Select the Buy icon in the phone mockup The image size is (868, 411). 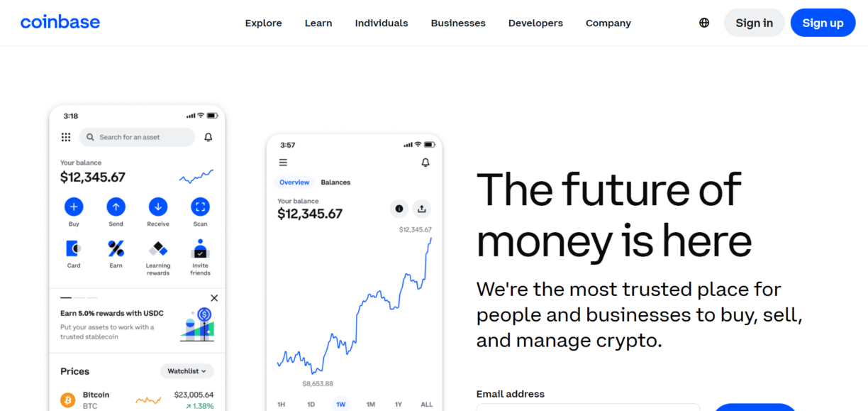74,207
